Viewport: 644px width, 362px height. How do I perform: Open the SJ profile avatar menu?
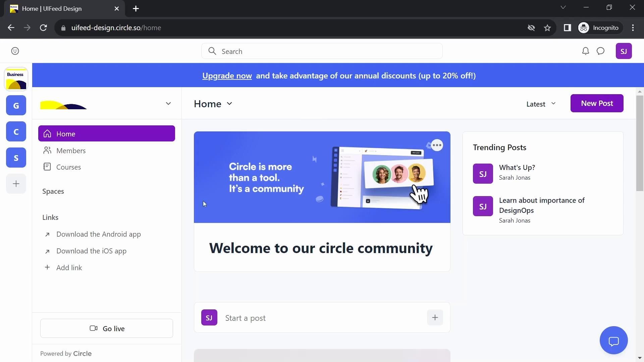[x=624, y=51]
